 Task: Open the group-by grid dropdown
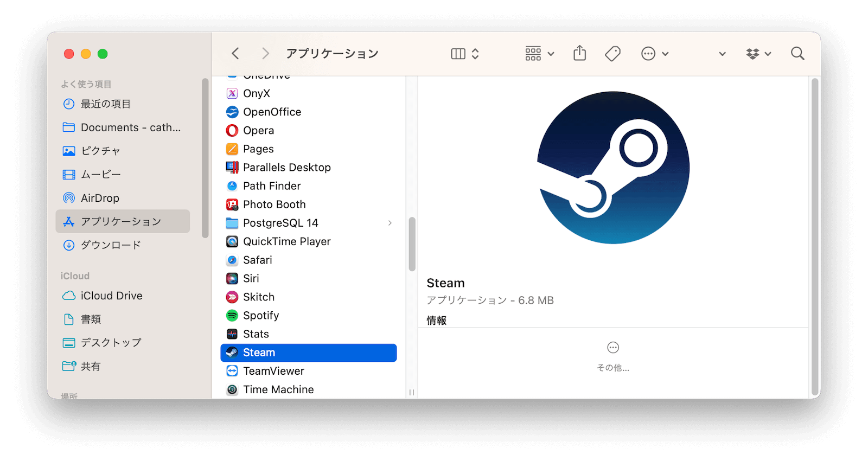[x=540, y=54]
